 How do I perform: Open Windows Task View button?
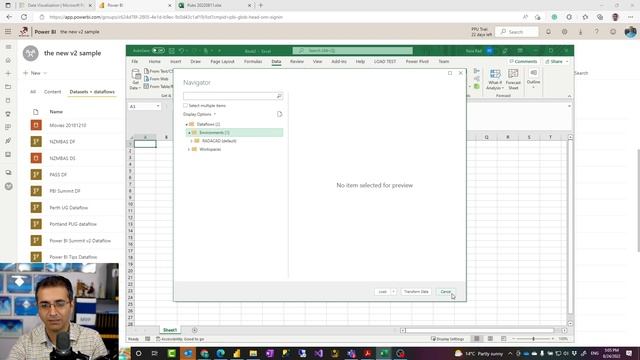point(155,353)
